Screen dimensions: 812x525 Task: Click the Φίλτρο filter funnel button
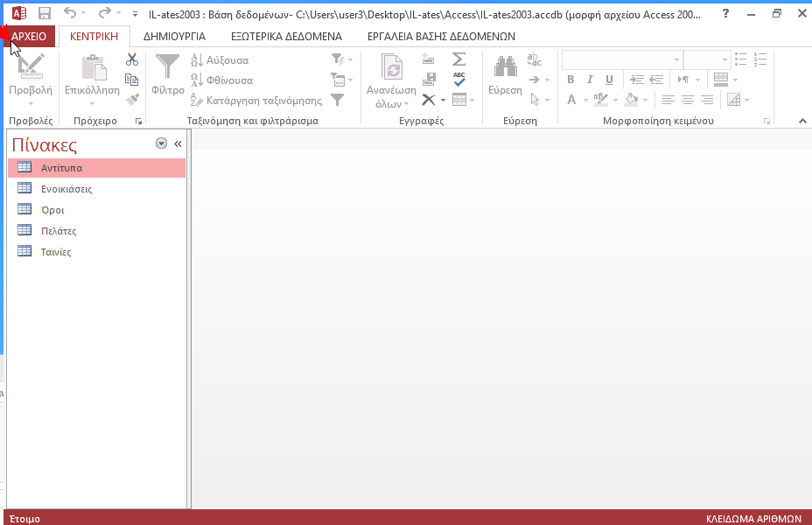pos(168,75)
